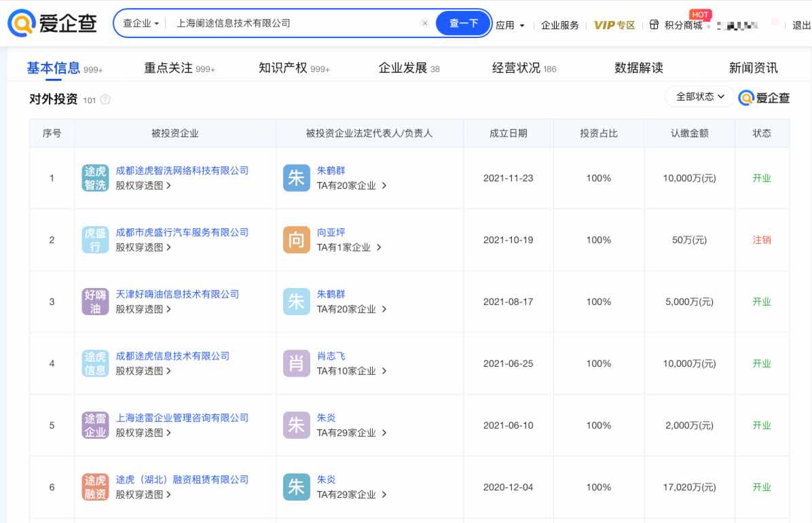Viewport: 812px width, 523px height.
Task: Click the 朱 avatar in row 3
Action: (296, 302)
